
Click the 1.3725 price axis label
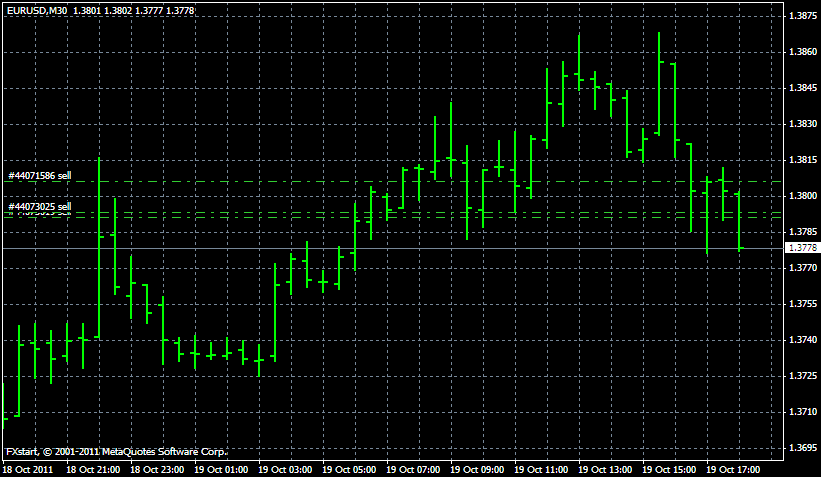coord(803,376)
